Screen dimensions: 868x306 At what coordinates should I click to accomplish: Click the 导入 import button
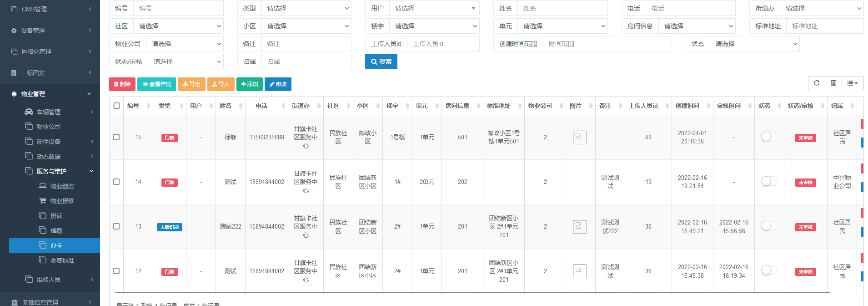pos(221,84)
